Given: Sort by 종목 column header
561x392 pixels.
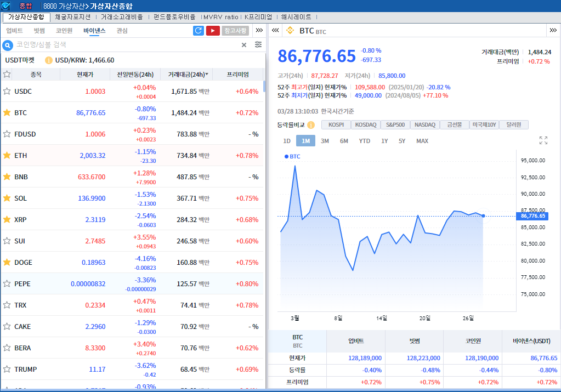Looking at the screenshot, I should [x=36, y=75].
